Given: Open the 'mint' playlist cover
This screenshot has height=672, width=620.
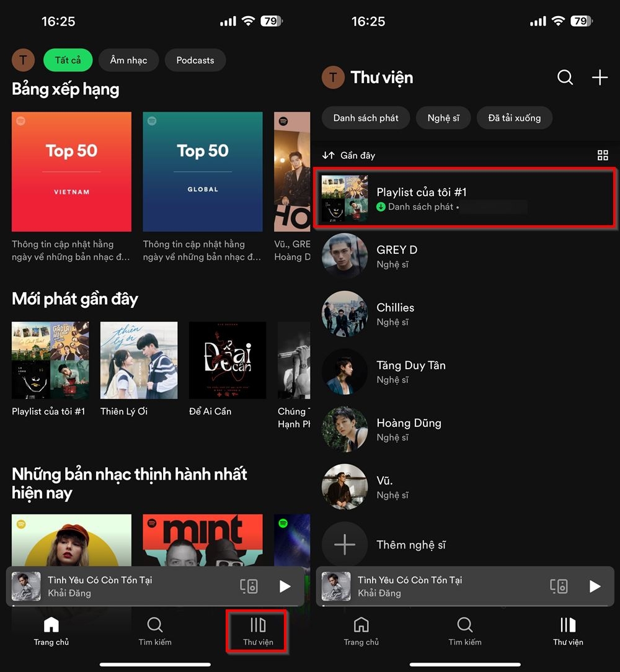Looking at the screenshot, I should pyautogui.click(x=203, y=540).
